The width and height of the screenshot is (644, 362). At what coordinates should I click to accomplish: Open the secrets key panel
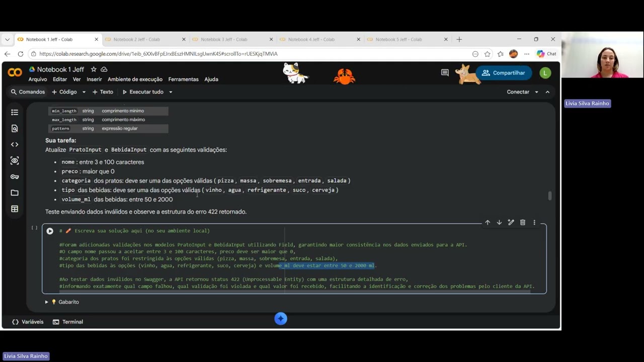pos(15,176)
